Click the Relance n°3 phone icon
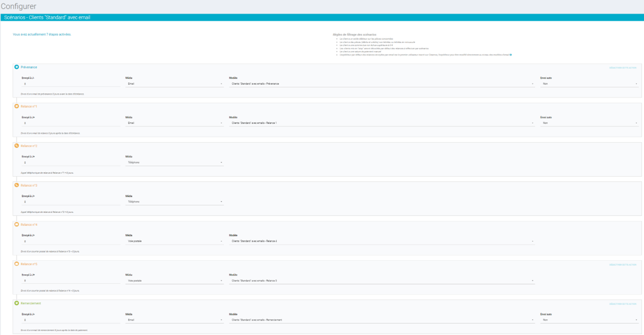Viewport: 644px width, 335px height. pos(17,185)
